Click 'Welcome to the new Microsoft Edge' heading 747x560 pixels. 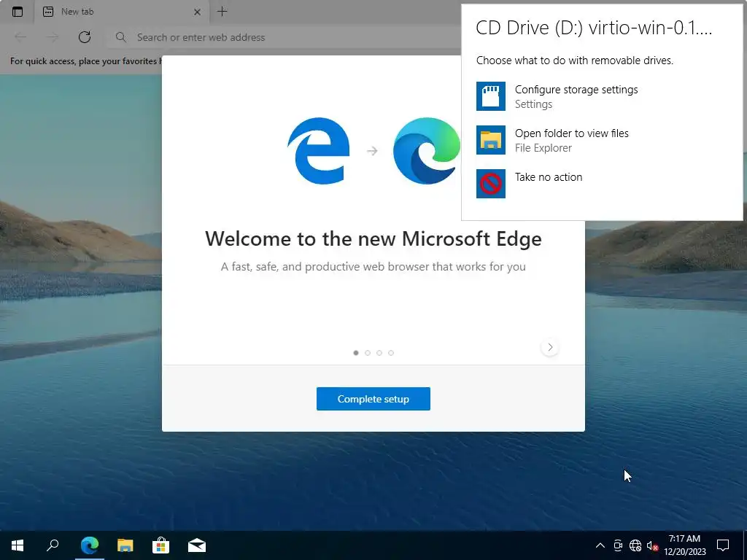pos(373,238)
